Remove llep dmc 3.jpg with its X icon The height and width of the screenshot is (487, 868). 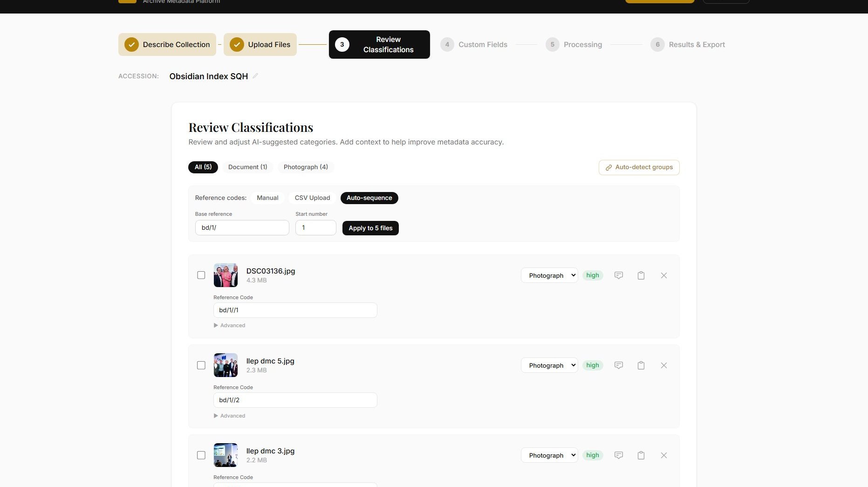[663, 455]
